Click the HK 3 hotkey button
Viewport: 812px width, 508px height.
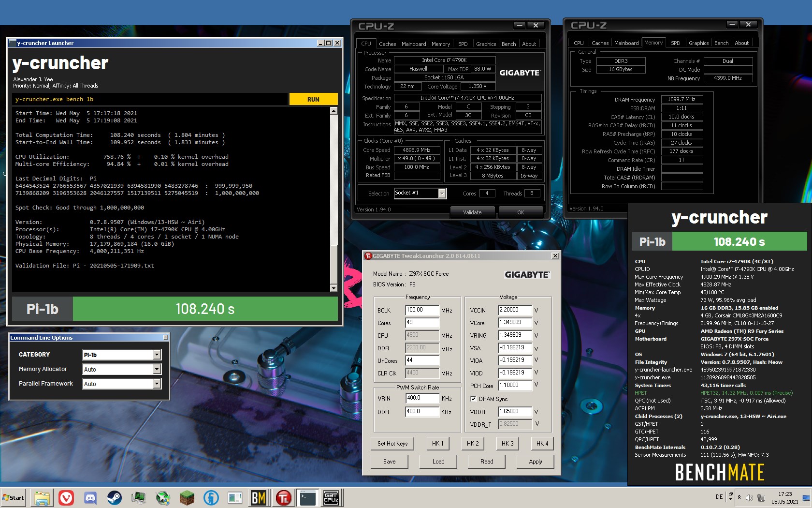[507, 444]
